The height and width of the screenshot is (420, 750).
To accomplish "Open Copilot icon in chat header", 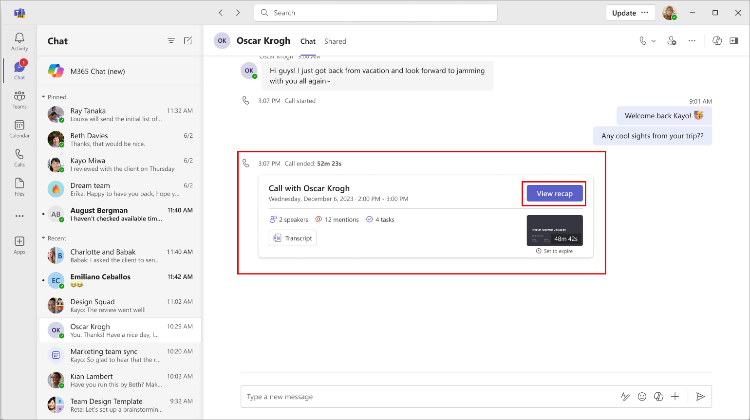I will pyautogui.click(x=717, y=41).
